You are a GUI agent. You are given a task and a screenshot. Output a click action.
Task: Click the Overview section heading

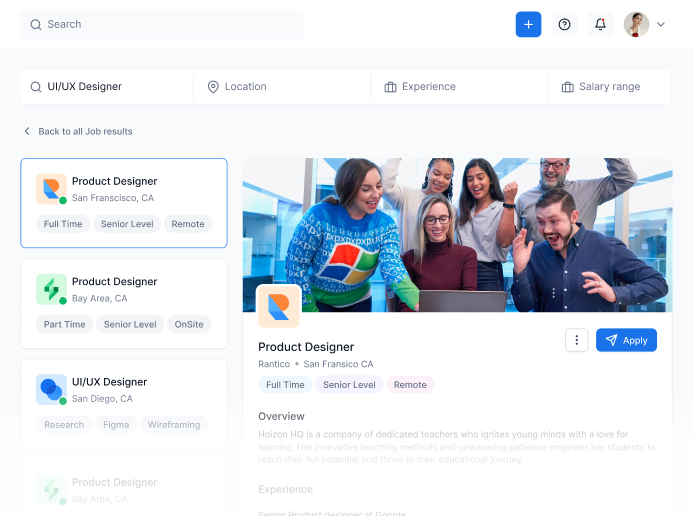tap(282, 416)
